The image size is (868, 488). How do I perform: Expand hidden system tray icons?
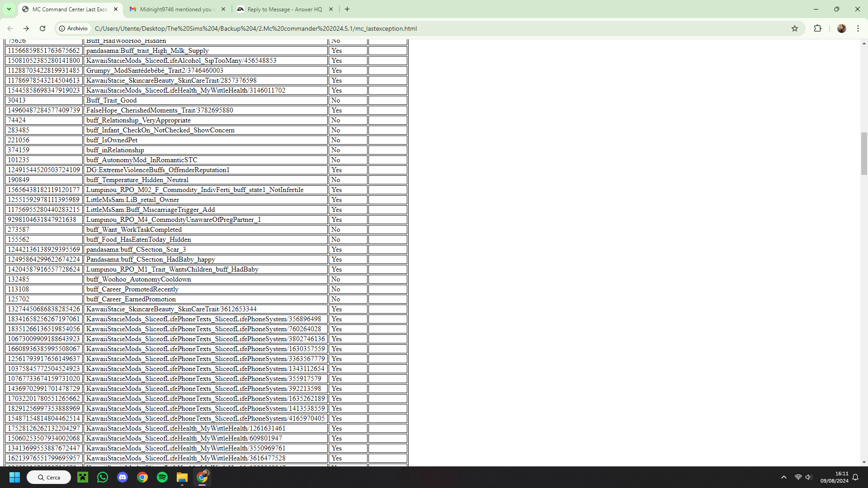[x=783, y=477]
